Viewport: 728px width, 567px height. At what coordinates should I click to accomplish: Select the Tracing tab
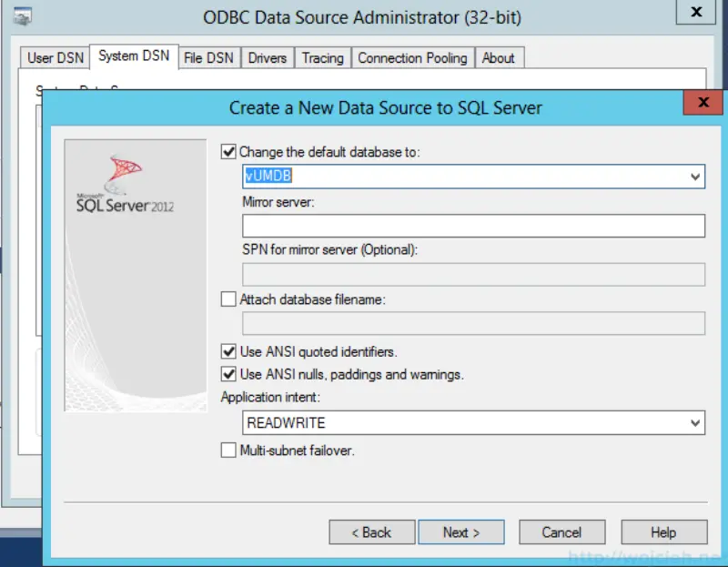[x=323, y=56]
